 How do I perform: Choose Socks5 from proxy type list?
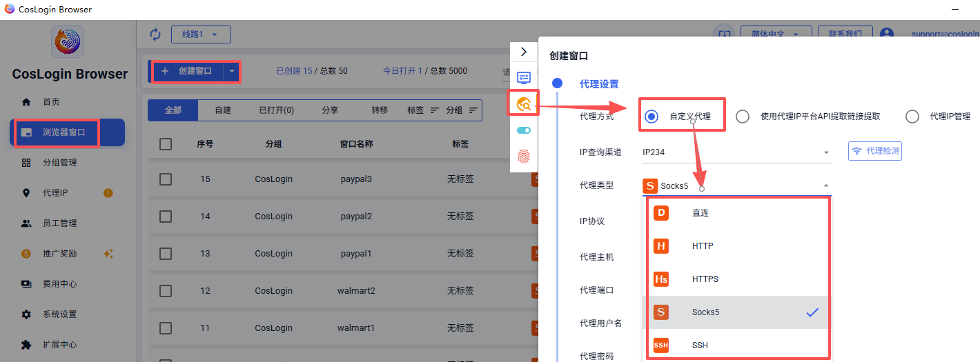pyautogui.click(x=738, y=312)
